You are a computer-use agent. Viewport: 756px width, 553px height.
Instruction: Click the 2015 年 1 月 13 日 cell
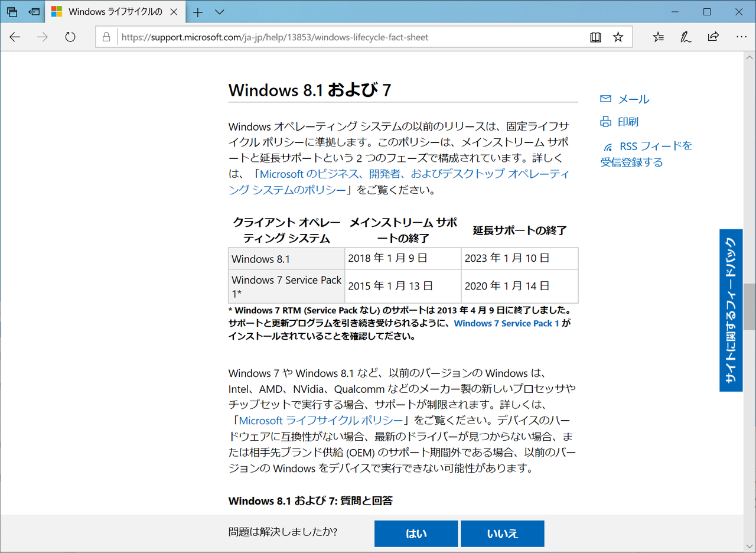pyautogui.click(x=403, y=287)
